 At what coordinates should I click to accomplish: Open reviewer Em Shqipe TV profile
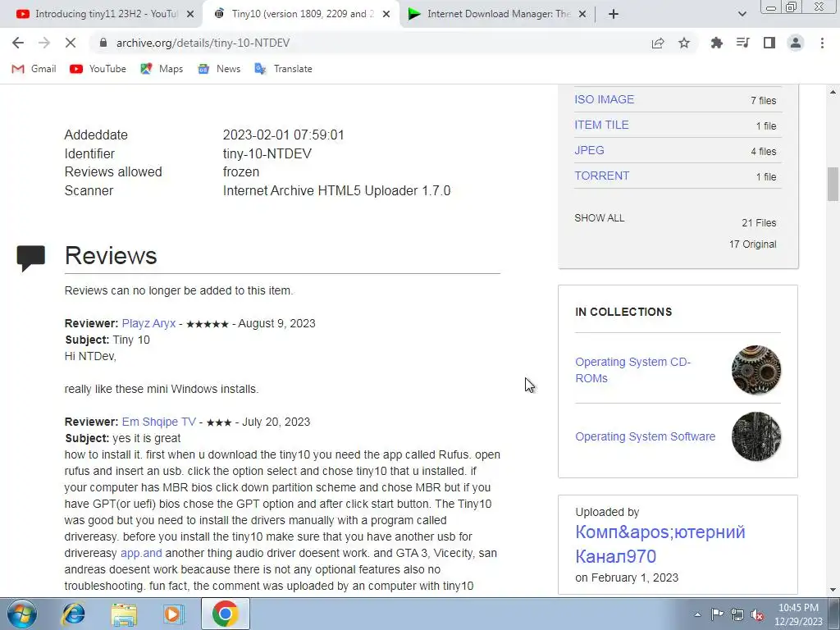point(158,422)
